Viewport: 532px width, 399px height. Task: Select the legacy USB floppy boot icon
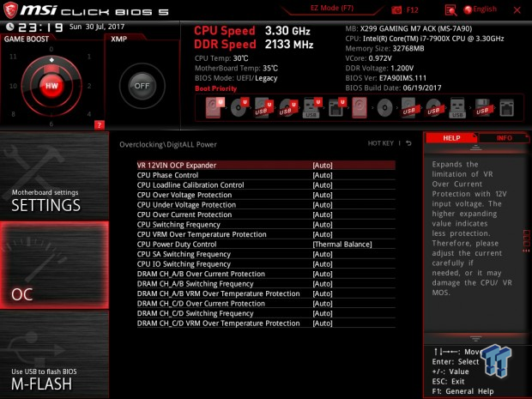482,107
